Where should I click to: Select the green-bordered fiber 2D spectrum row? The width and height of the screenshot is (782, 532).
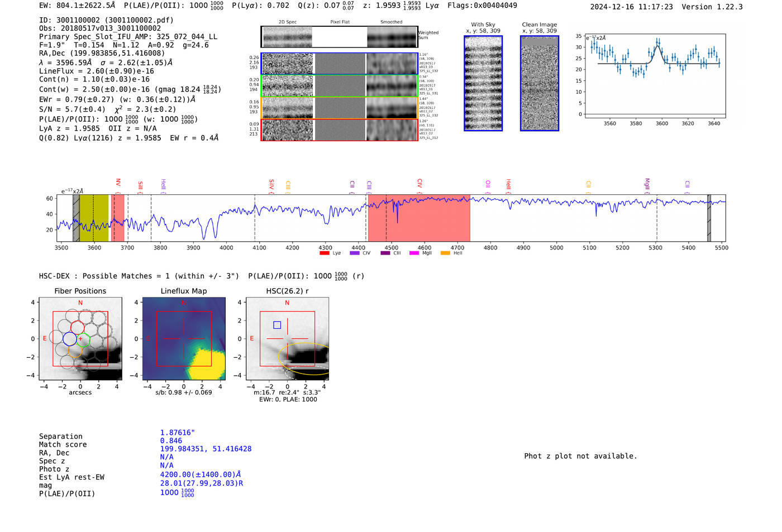(x=340, y=85)
